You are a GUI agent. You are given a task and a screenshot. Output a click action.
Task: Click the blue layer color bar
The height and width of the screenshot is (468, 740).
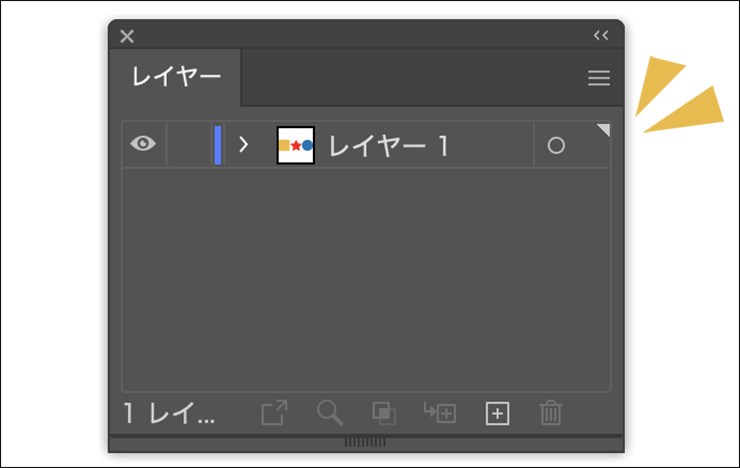tap(218, 145)
